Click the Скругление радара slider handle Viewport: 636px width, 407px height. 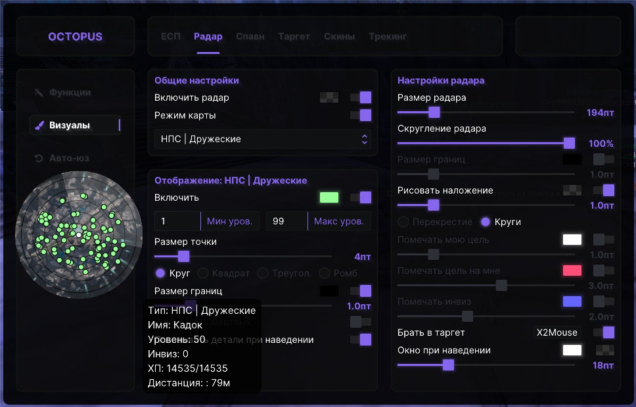pos(569,143)
